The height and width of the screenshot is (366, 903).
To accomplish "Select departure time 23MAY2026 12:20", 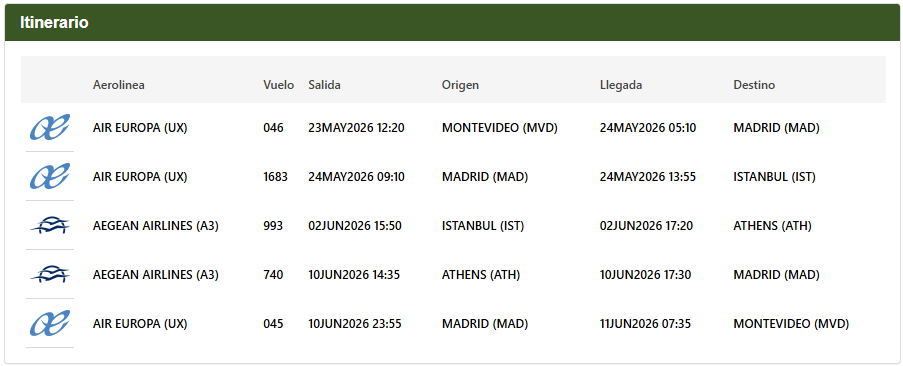I will [356, 128].
